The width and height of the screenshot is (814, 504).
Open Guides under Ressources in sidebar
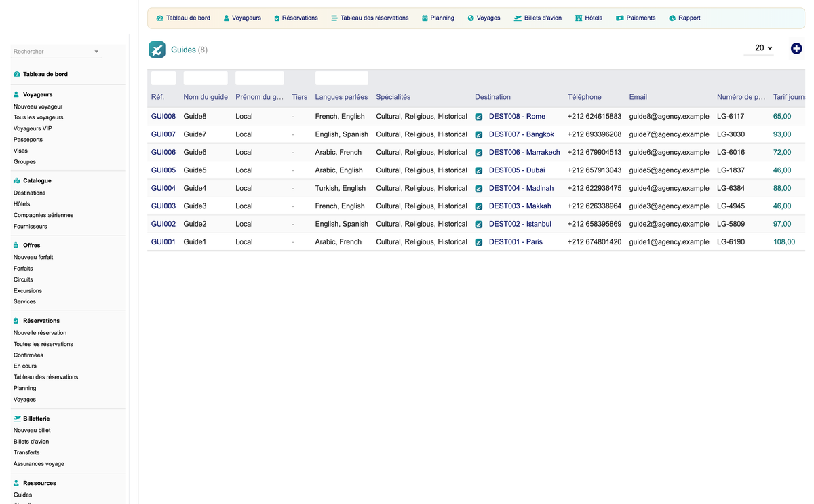(x=22, y=495)
